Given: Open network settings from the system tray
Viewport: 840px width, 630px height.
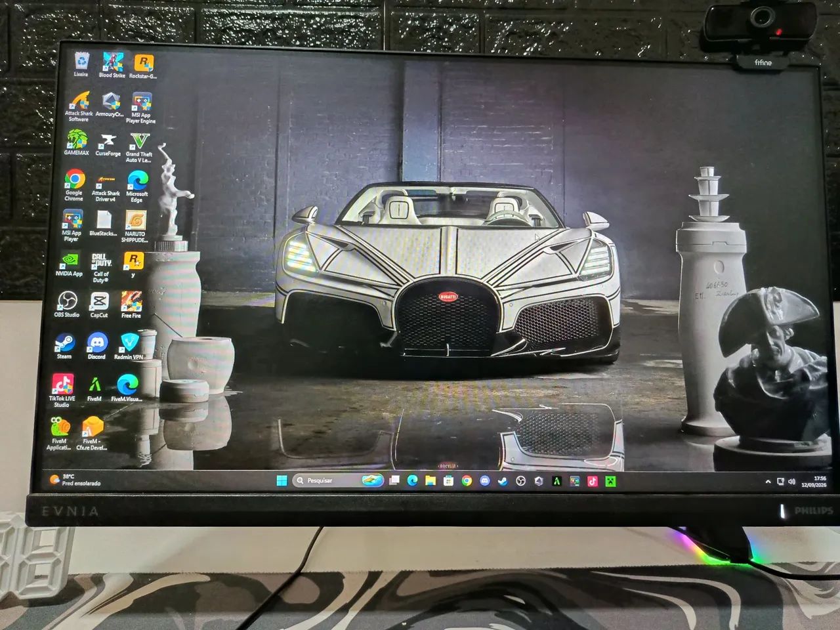Looking at the screenshot, I should [x=780, y=482].
